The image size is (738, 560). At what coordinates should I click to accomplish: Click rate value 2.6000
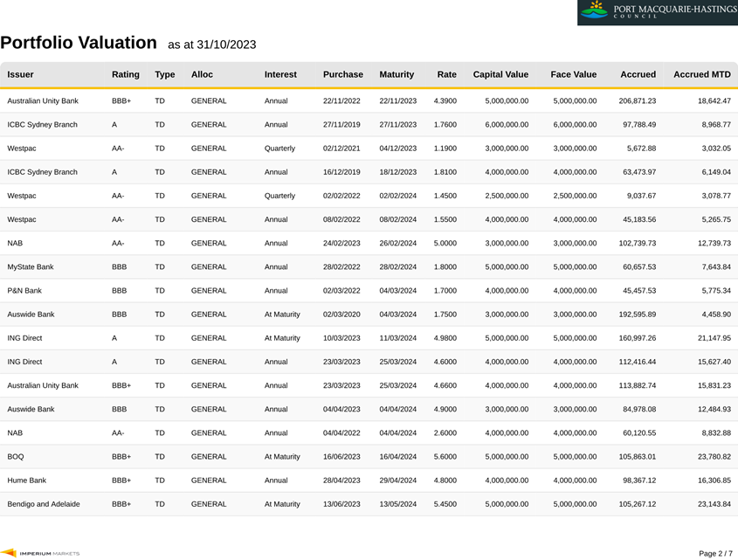445,432
